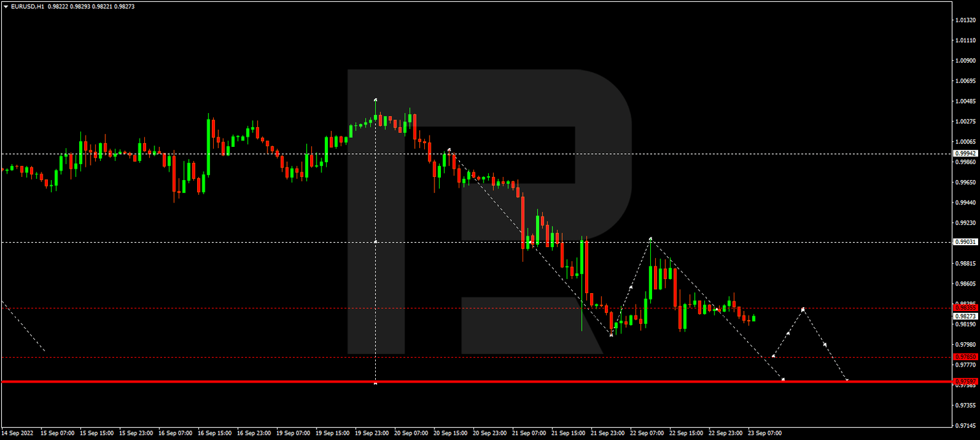Click the red 0.98355 price tag
The image size is (980, 440).
coord(965,308)
